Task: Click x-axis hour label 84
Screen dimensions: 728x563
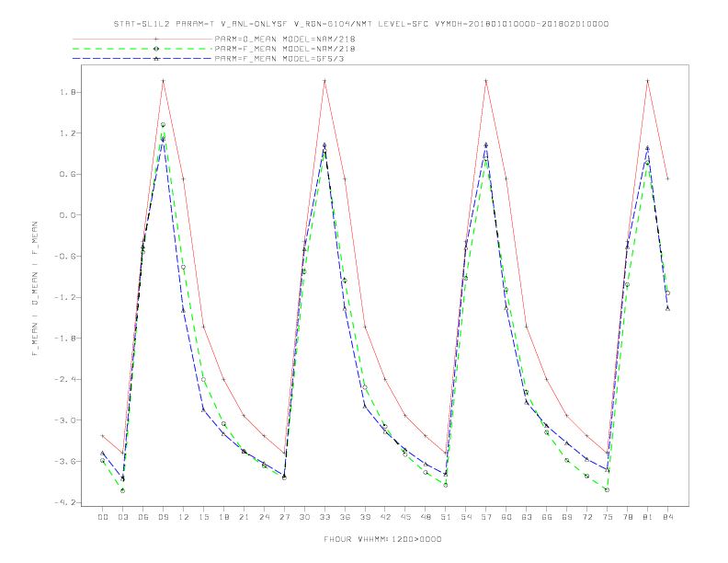Action: (x=667, y=517)
